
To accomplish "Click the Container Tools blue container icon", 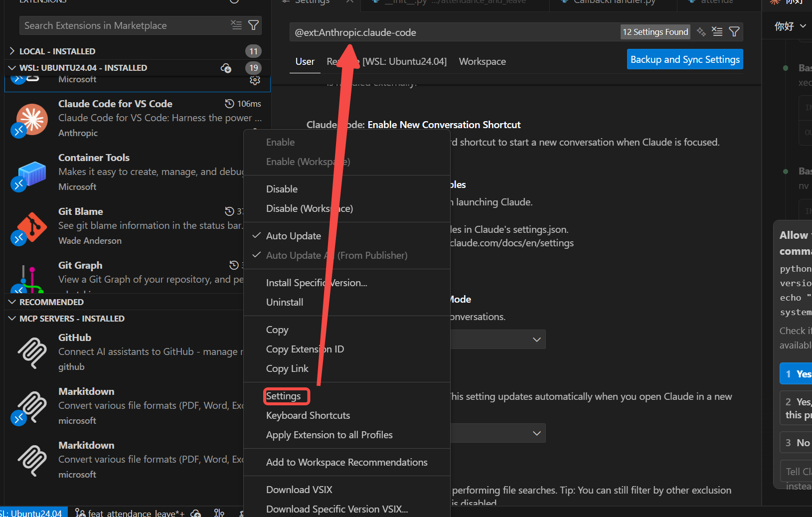I will point(32,173).
